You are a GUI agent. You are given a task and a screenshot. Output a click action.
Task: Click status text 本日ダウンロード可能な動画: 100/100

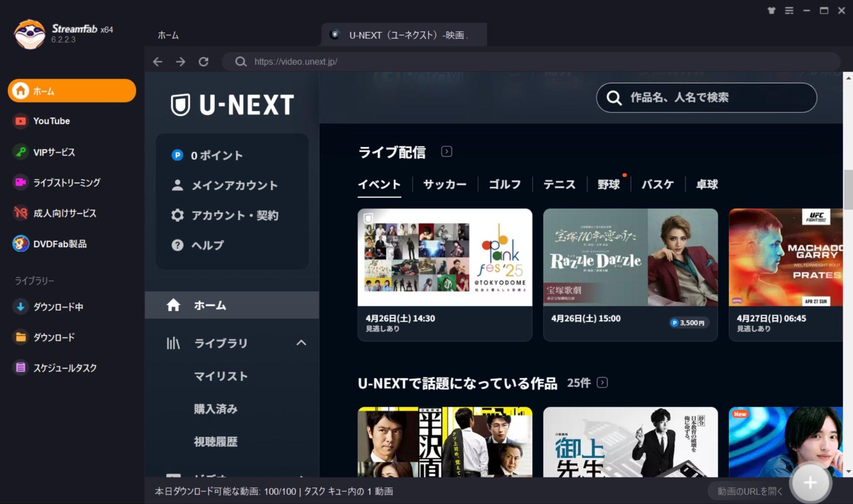tap(225, 492)
